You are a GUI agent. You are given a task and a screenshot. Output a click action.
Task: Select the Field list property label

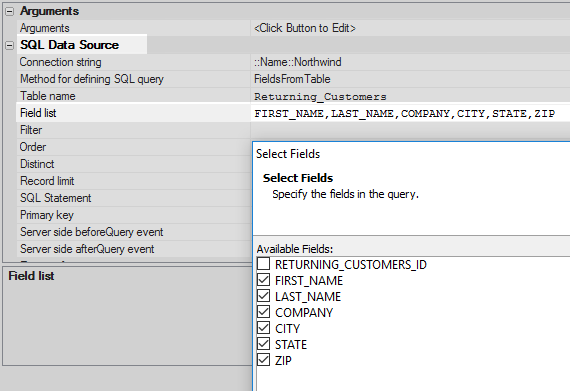[38, 113]
